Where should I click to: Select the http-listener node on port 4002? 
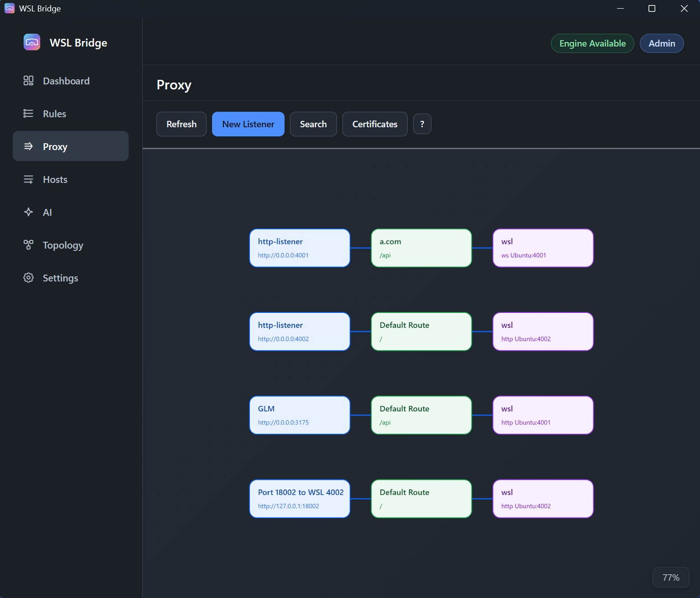point(300,332)
